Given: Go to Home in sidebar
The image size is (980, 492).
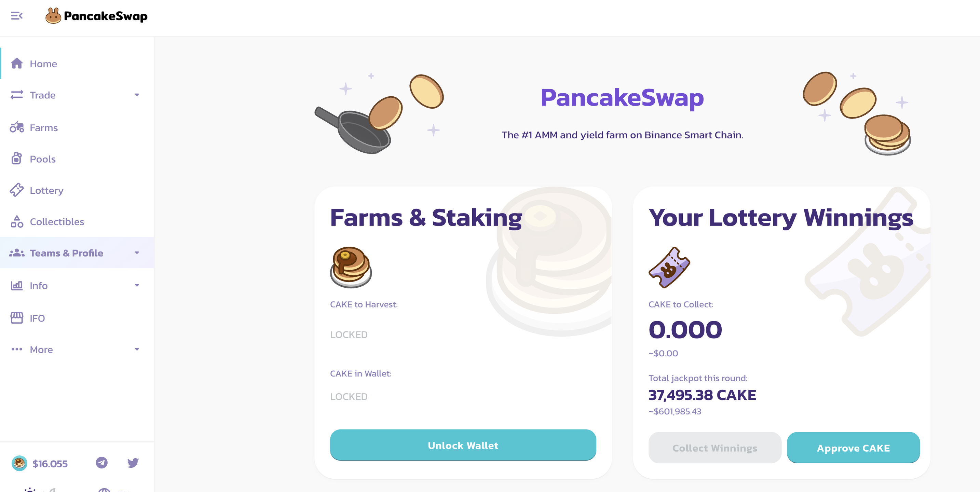Looking at the screenshot, I should coord(43,64).
